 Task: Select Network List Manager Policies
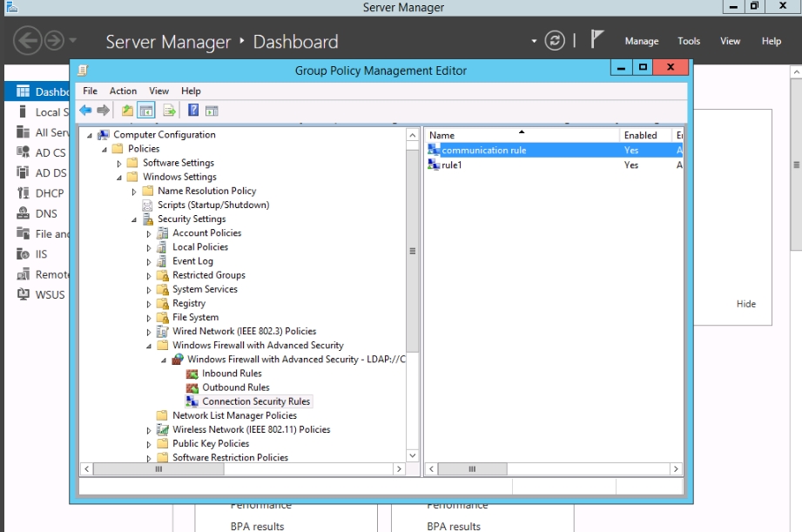[234, 416]
